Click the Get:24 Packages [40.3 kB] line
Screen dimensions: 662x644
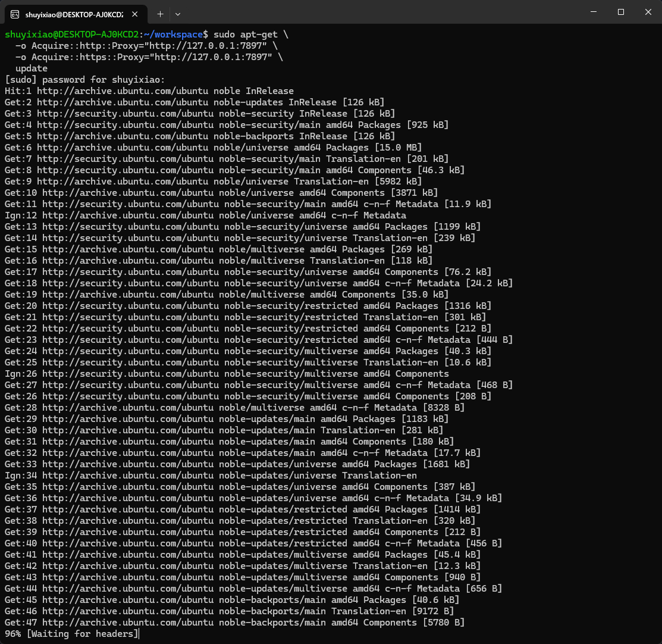248,351
